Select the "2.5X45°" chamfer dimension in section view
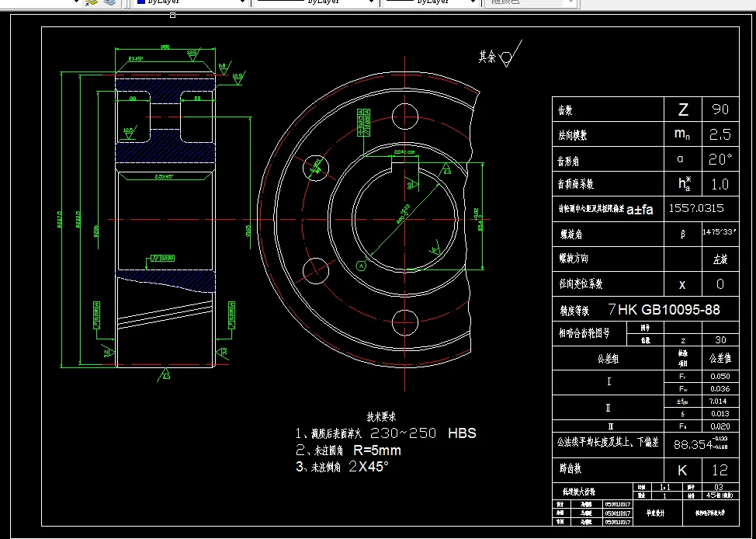 coord(164,177)
